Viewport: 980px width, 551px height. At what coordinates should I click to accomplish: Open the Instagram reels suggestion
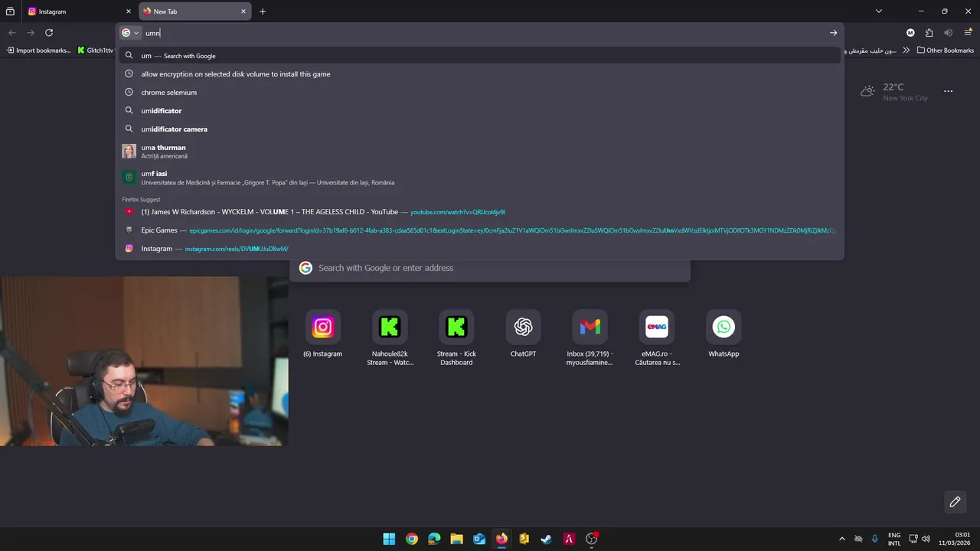pos(480,249)
